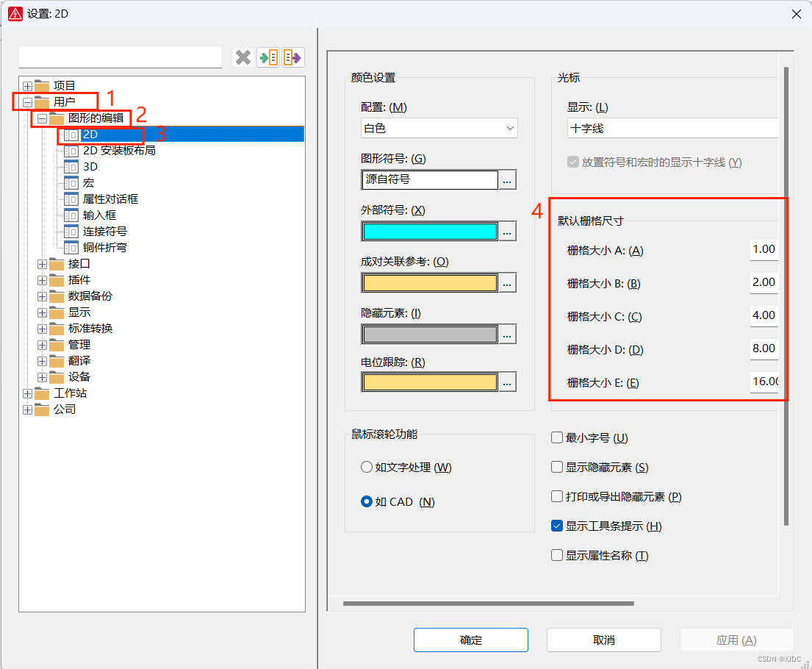This screenshot has width=812, height=669.
Task: Click the export settings icon with purple arrow
Action: [x=292, y=57]
